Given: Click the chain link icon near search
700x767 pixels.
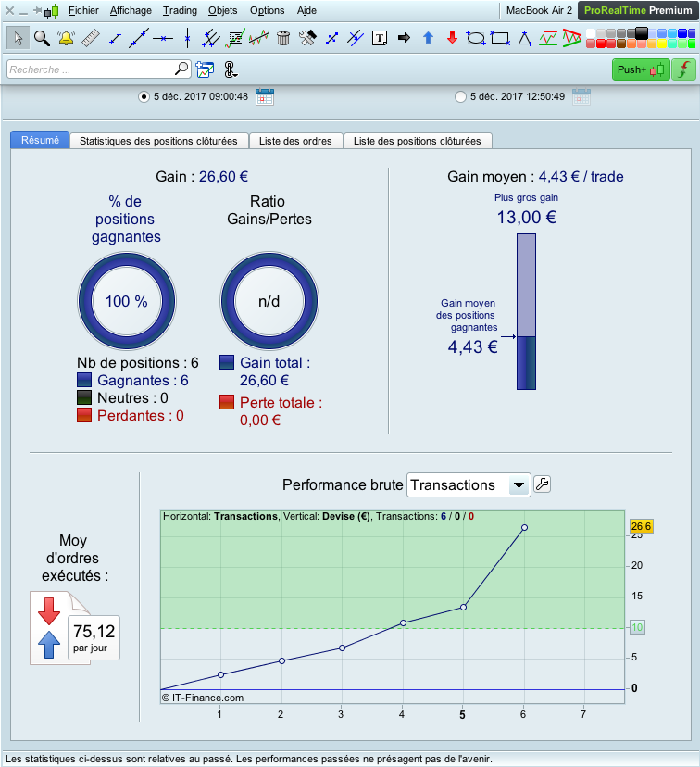Looking at the screenshot, I should [231, 69].
